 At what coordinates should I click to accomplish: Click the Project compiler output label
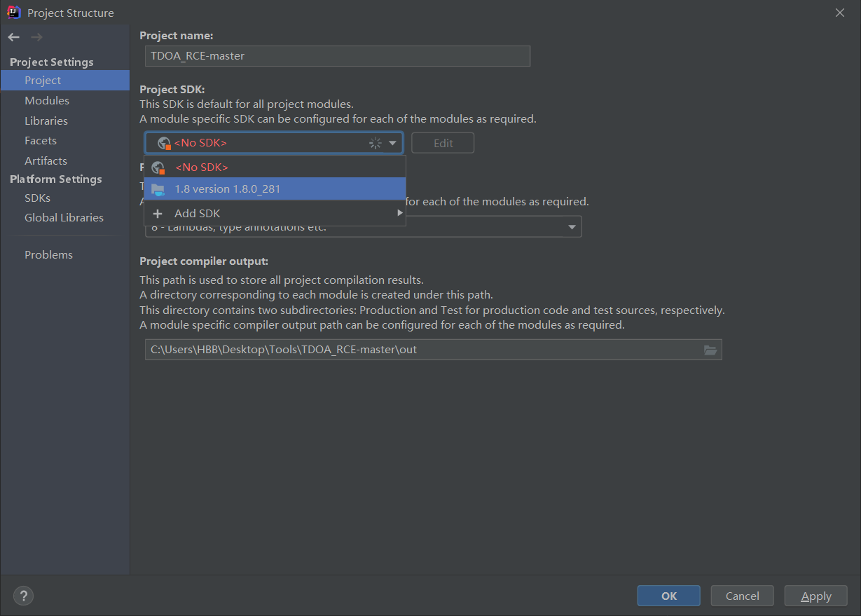point(204,261)
